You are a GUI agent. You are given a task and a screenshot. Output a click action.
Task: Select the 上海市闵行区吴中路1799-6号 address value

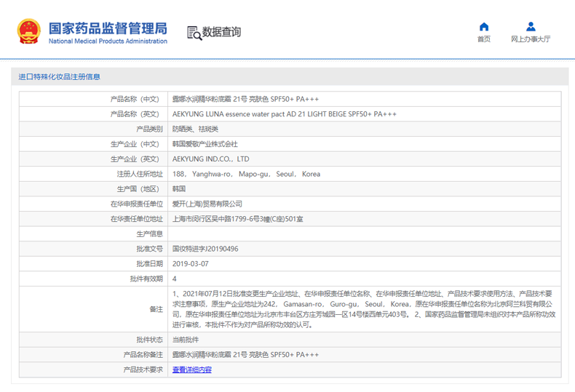point(237,219)
